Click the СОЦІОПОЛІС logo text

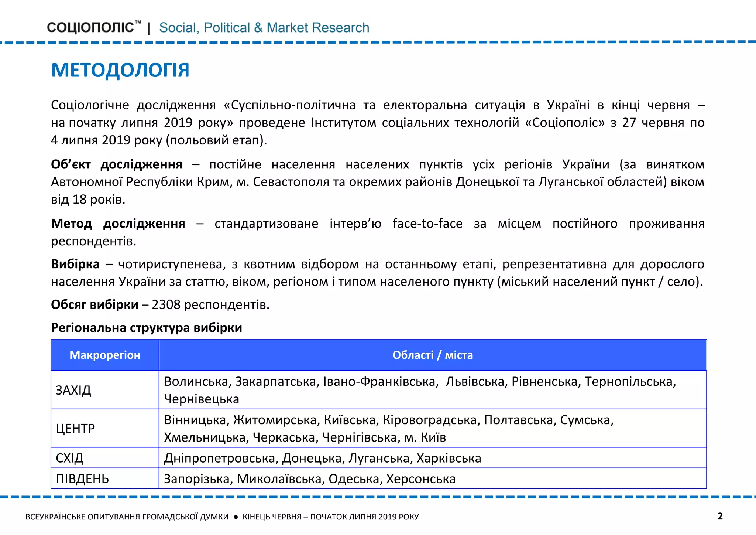90,28
